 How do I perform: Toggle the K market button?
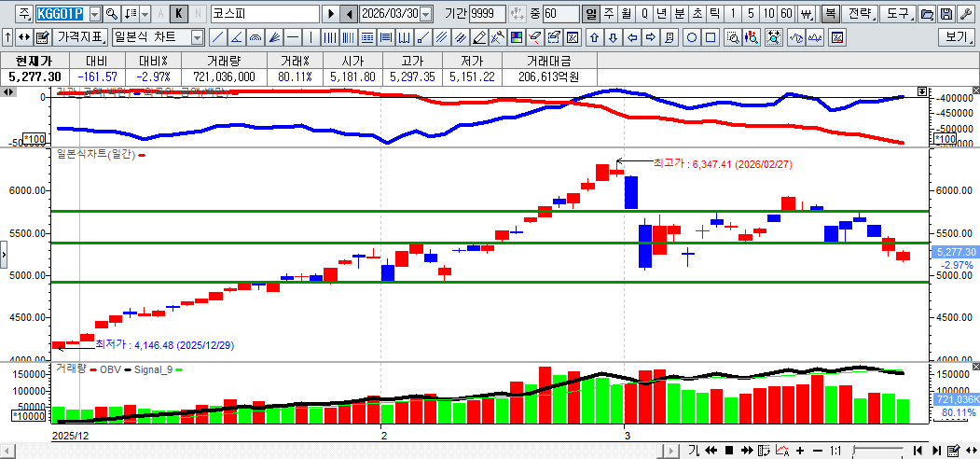coord(179,14)
